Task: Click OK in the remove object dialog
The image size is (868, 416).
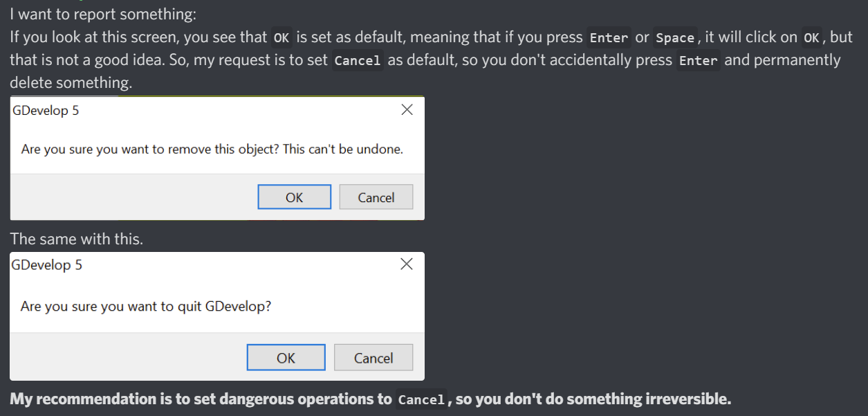Action: [x=294, y=197]
